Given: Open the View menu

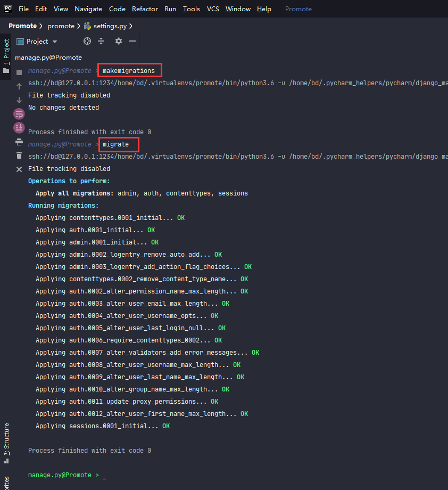Looking at the screenshot, I should tap(61, 9).
